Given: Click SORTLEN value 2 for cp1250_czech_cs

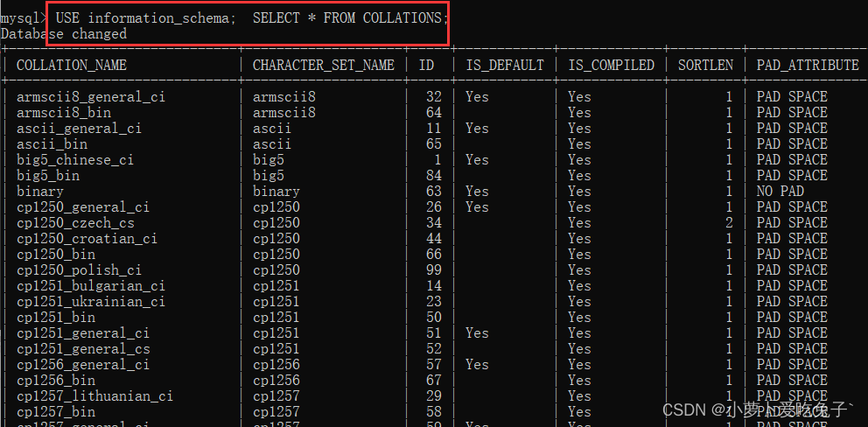Looking at the screenshot, I should point(729,223).
